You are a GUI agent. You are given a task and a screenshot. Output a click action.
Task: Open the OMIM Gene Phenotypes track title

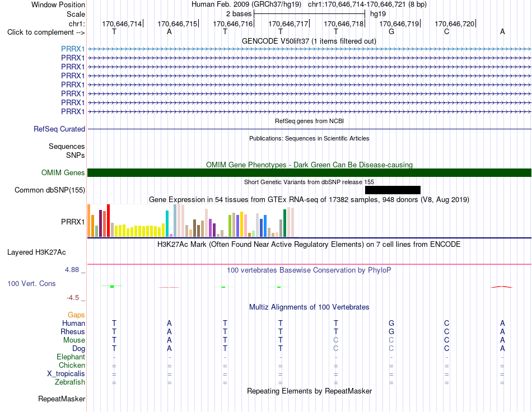tap(309, 165)
